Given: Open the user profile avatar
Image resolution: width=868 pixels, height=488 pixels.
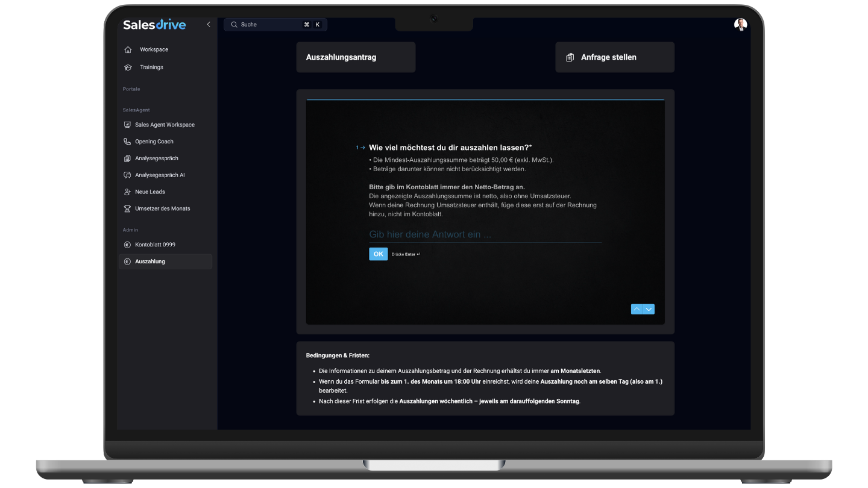Looking at the screenshot, I should [x=740, y=25].
